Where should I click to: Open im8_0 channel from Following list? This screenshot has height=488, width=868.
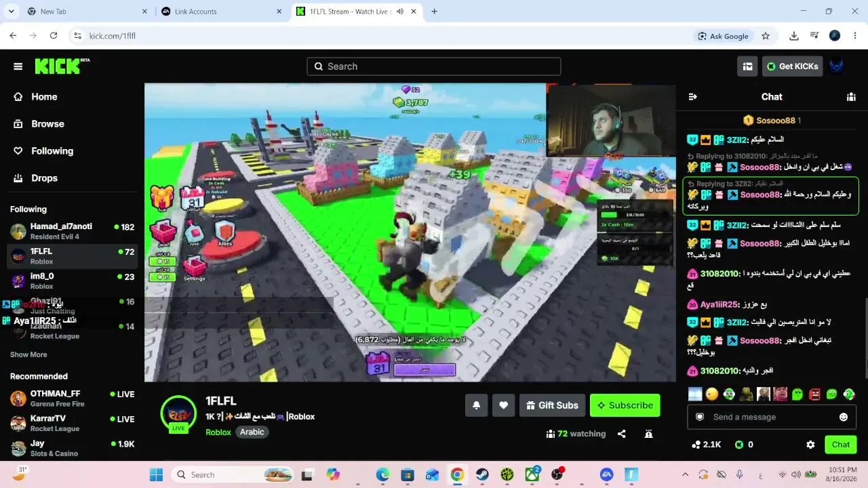pos(73,281)
